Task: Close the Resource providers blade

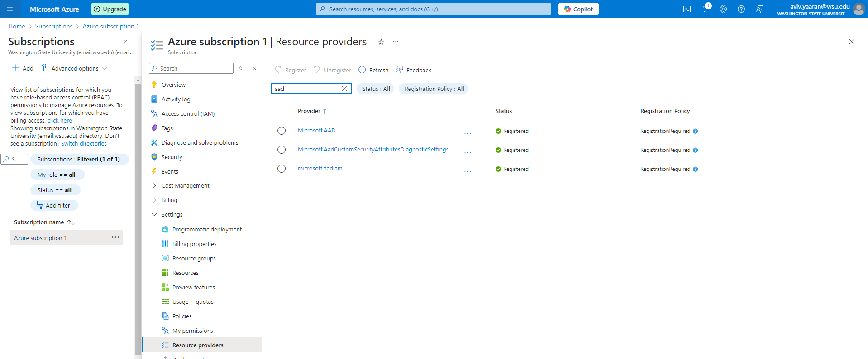Action: tap(852, 42)
